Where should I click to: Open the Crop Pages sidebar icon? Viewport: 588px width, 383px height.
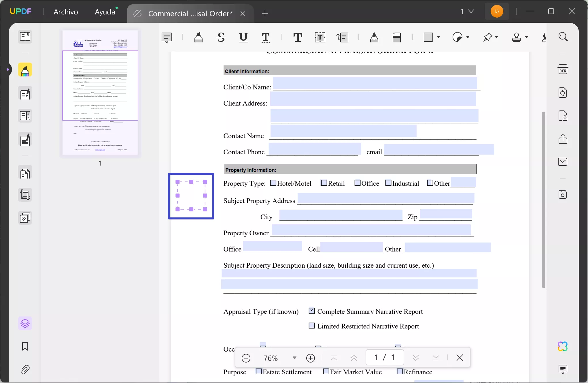[25, 195]
